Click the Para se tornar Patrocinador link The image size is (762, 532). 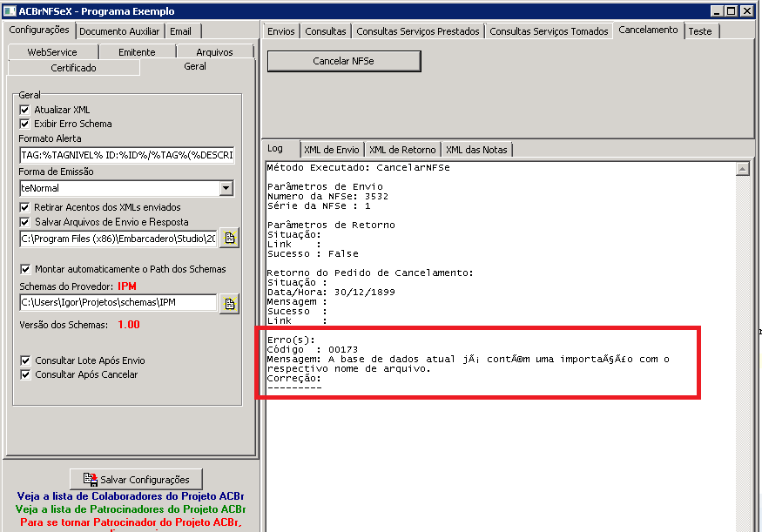click(x=131, y=522)
